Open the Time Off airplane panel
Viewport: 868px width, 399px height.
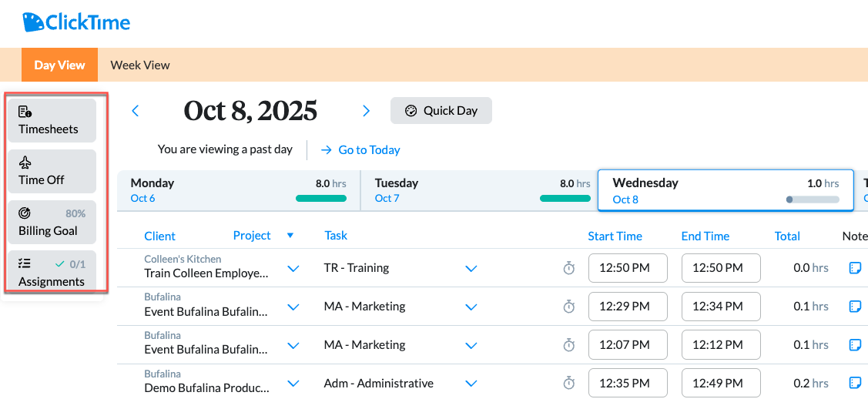pyautogui.click(x=52, y=171)
